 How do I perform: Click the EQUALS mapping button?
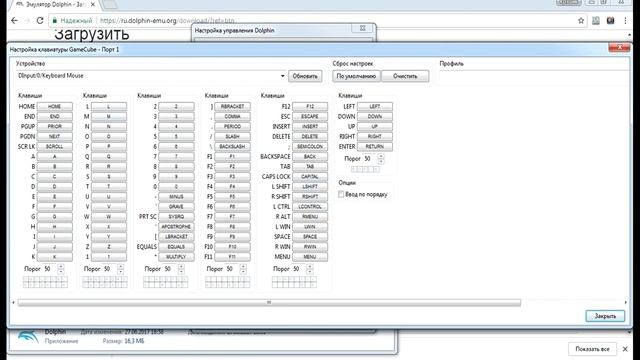(176, 247)
